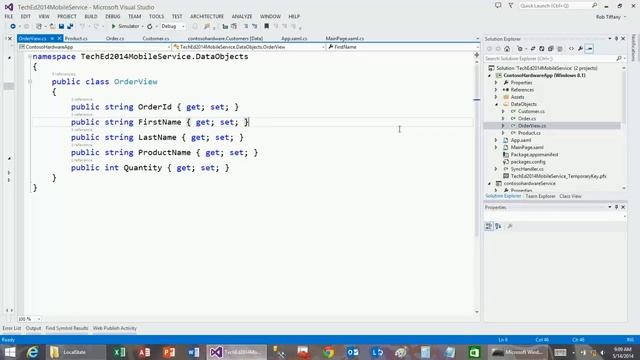Click the Windows Start button
This screenshot has width=640, height=360.
click(x=10, y=352)
